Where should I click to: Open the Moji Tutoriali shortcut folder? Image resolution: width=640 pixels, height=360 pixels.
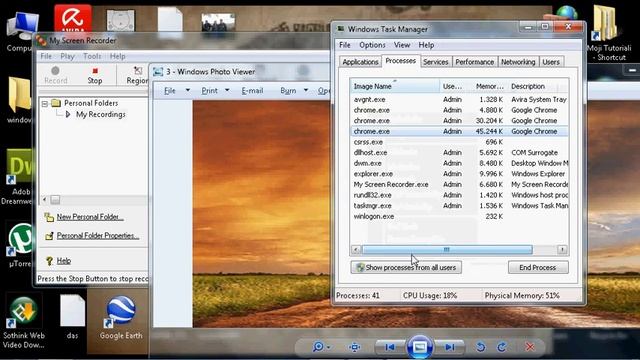pyautogui.click(x=608, y=33)
